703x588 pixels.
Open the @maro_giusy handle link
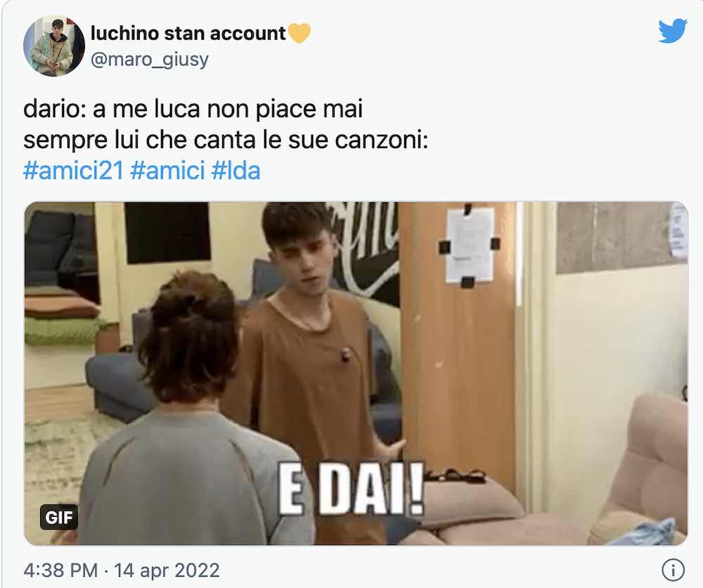(x=150, y=60)
